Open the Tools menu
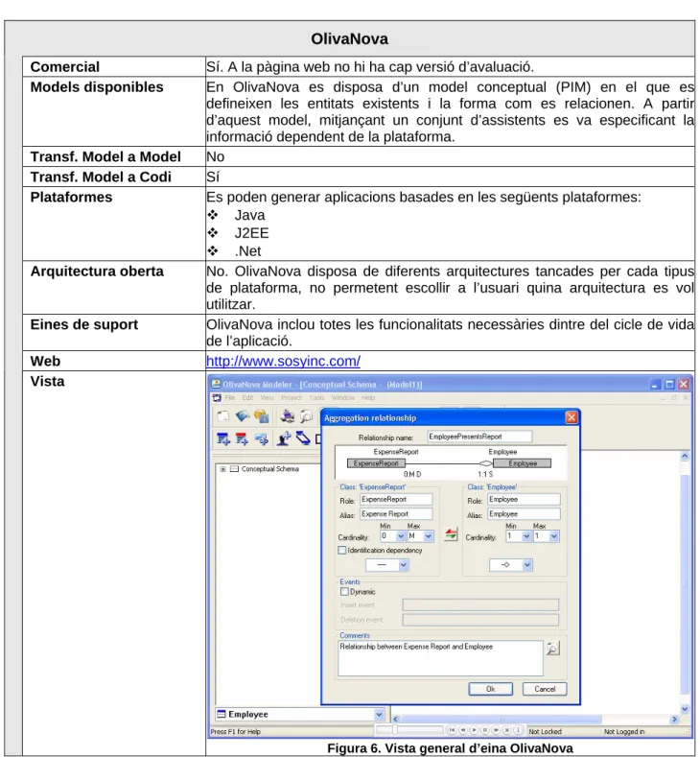 (317, 398)
